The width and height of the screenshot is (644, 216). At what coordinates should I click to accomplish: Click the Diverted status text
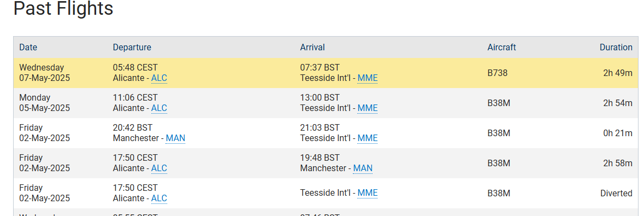click(616, 194)
